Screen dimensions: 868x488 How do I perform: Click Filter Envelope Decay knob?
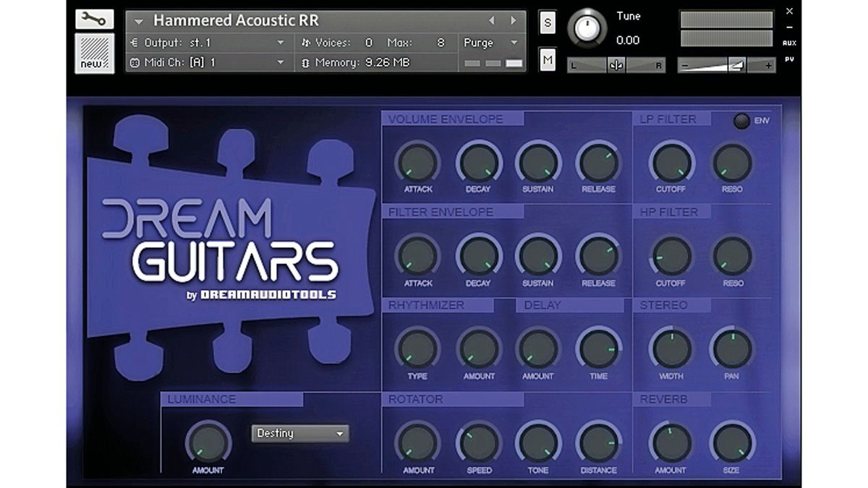tap(479, 255)
